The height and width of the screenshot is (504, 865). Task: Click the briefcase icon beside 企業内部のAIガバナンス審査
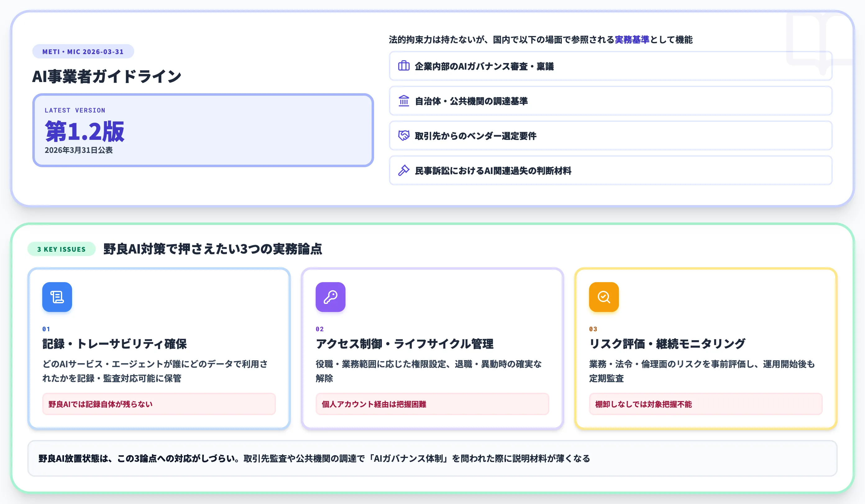click(404, 66)
